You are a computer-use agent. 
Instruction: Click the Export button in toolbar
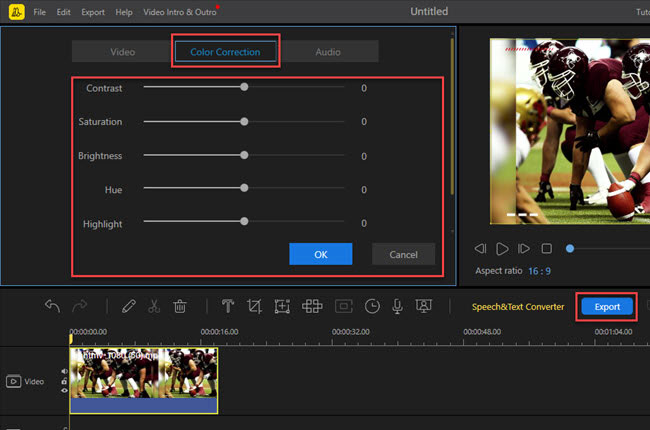[x=607, y=307]
